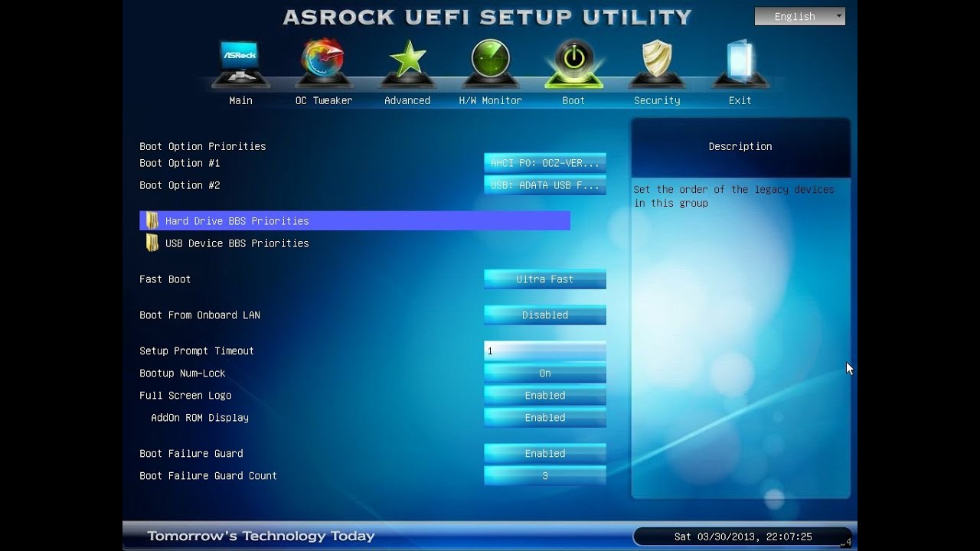Select the Advanced star icon
The width and height of the screenshot is (980, 551).
407,63
